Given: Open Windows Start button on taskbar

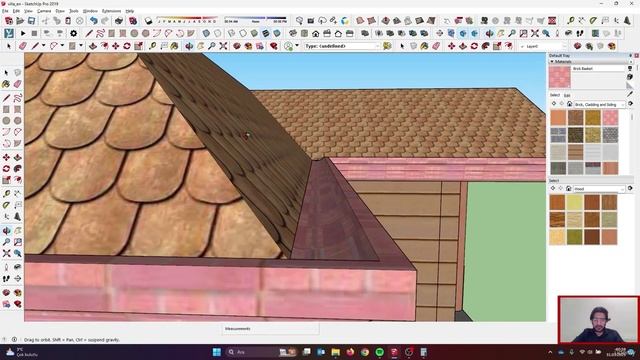Looking at the screenshot, I should 217,352.
